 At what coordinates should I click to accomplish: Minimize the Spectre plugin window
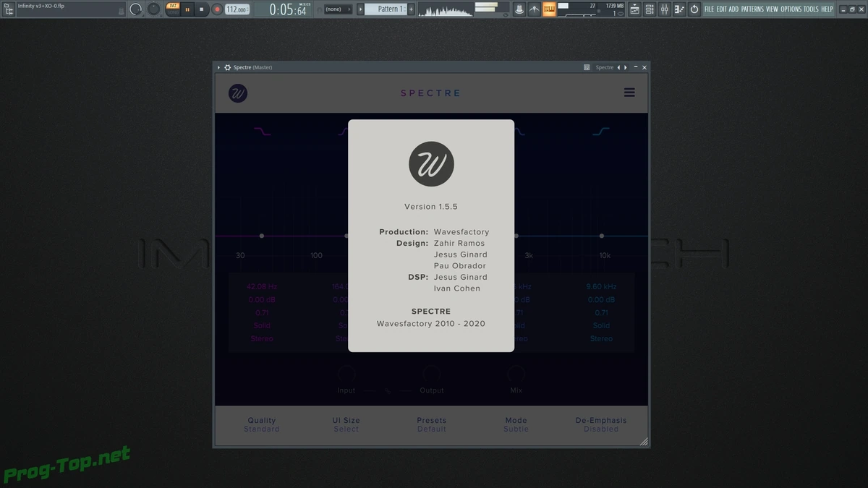tap(636, 67)
